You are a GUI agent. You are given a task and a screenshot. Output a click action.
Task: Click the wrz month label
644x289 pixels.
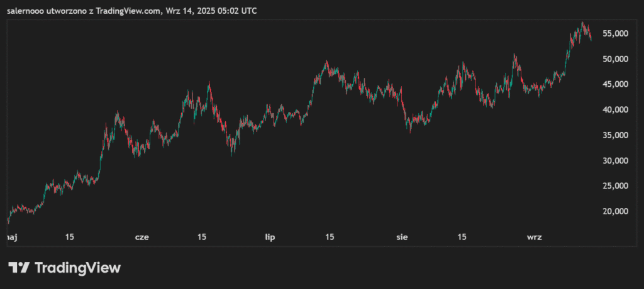pos(534,237)
